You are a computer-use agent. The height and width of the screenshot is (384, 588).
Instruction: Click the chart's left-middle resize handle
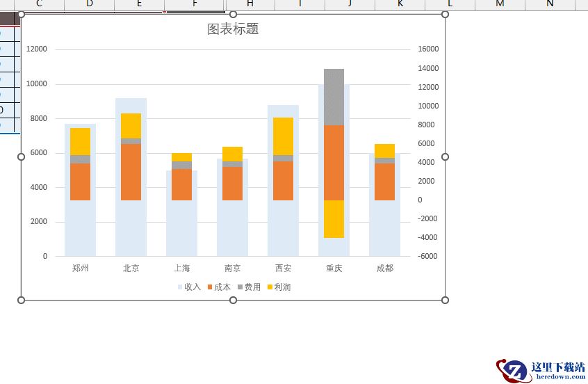pyautogui.click(x=21, y=157)
